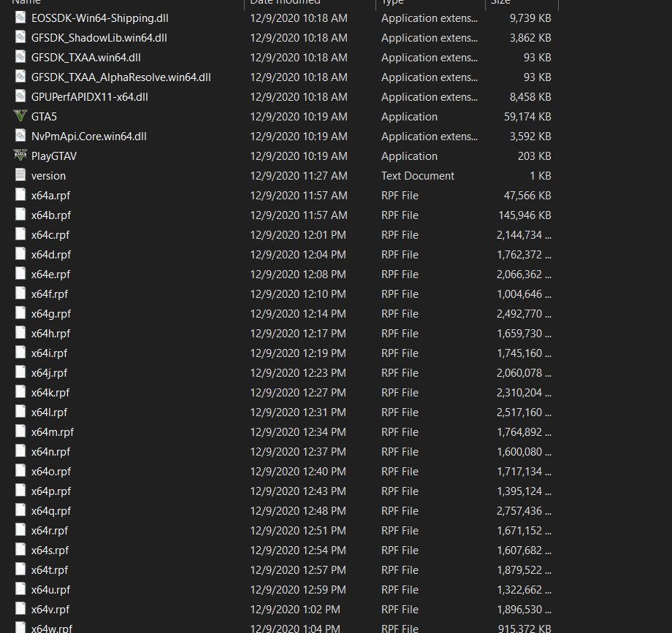Click the x64j.rpf file icon
This screenshot has height=633, width=672.
coord(20,372)
